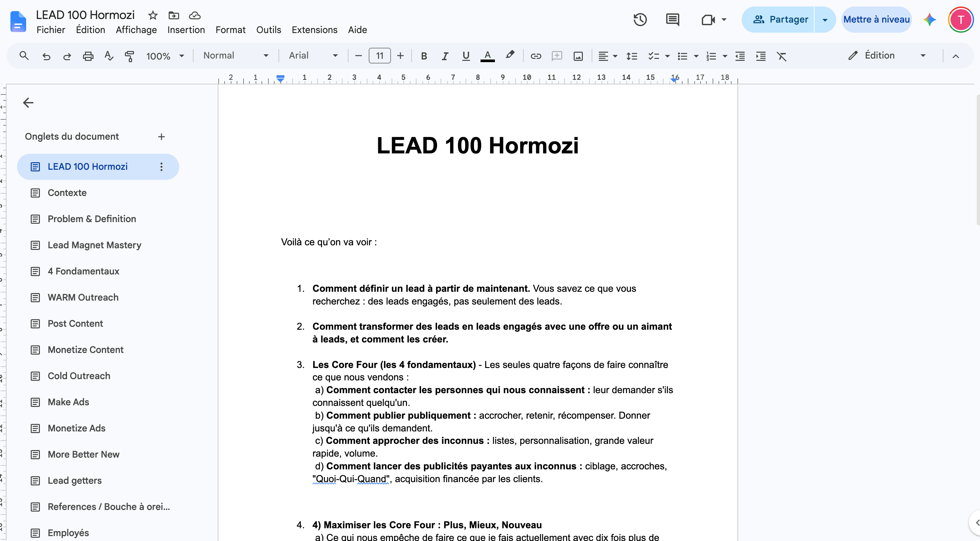Open the Format menu
The image size is (980, 541).
(230, 30)
